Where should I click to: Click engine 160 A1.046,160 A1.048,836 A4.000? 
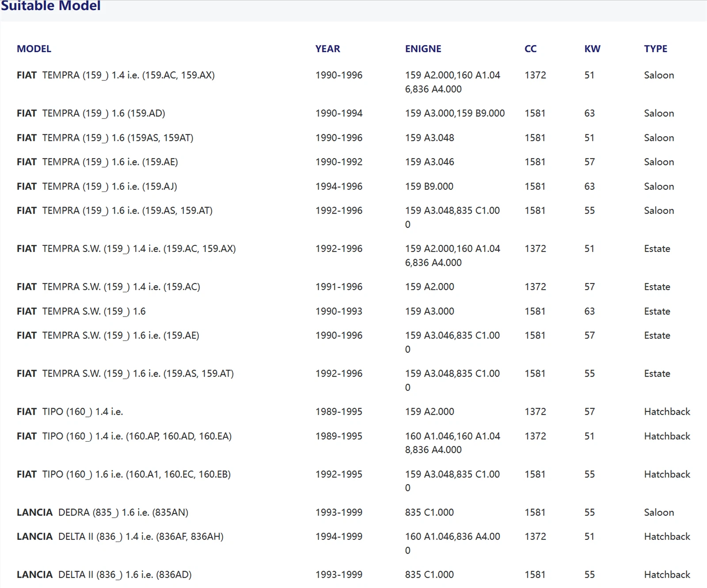click(452, 443)
